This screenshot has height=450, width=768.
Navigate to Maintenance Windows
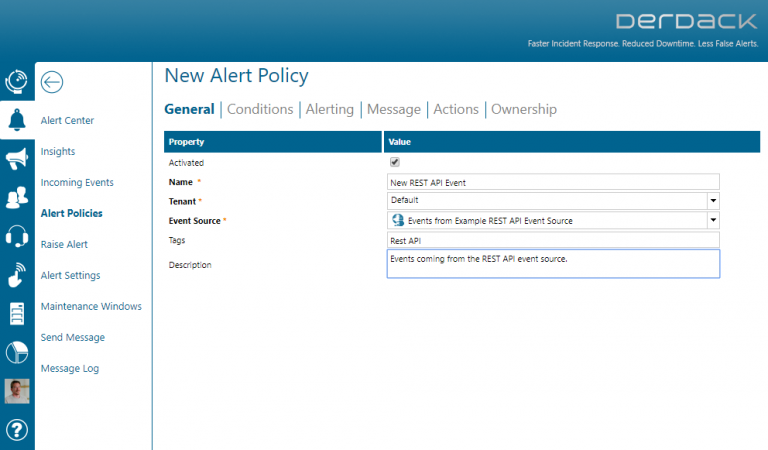pos(91,307)
